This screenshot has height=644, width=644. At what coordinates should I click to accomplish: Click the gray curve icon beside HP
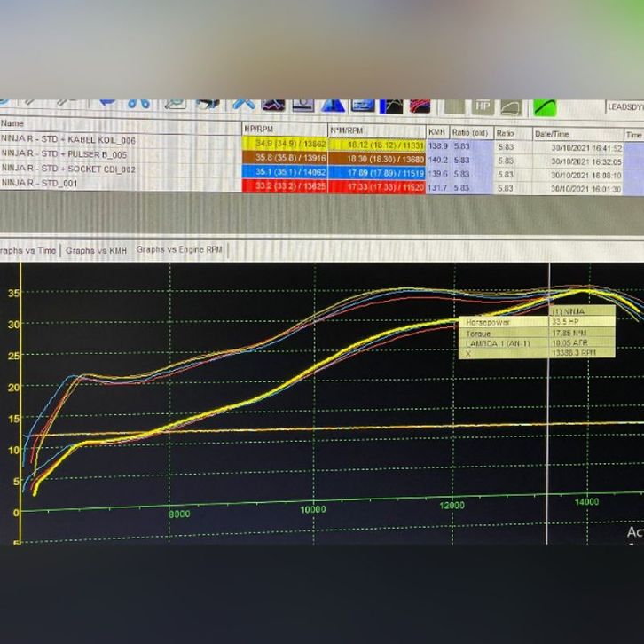point(511,106)
